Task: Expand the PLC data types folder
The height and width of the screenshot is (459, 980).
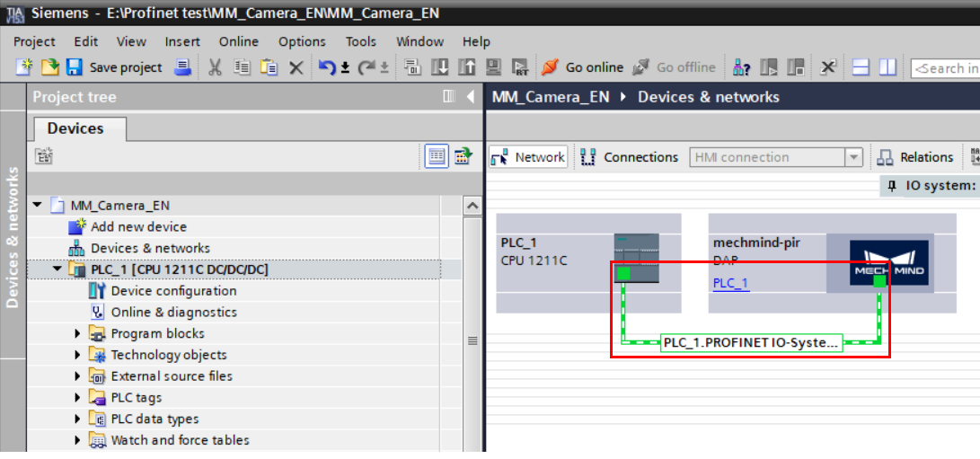Action: click(77, 419)
